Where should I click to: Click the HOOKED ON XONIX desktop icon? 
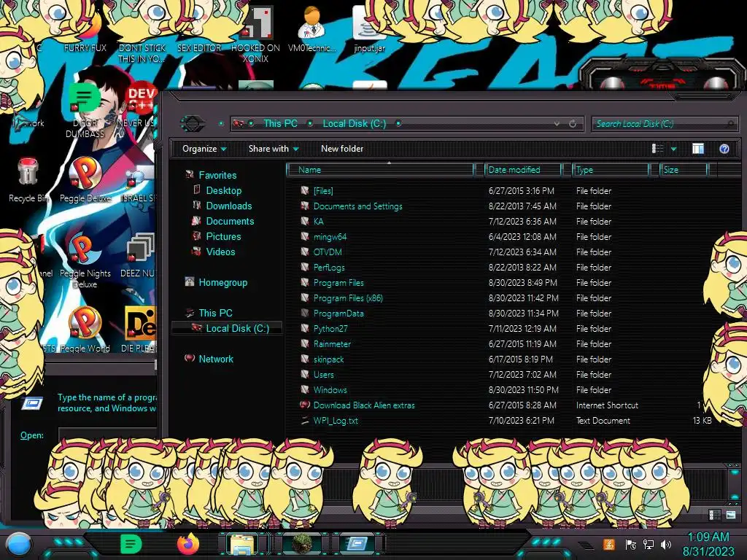[x=255, y=35]
